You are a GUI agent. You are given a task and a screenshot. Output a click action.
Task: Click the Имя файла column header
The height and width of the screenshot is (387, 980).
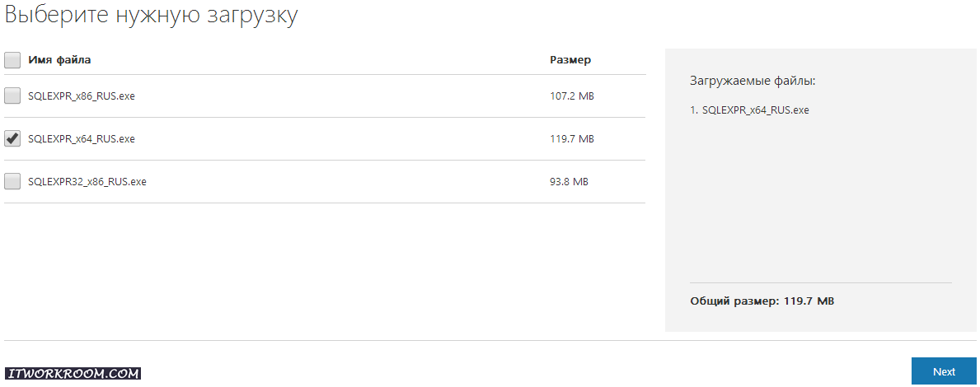[59, 60]
